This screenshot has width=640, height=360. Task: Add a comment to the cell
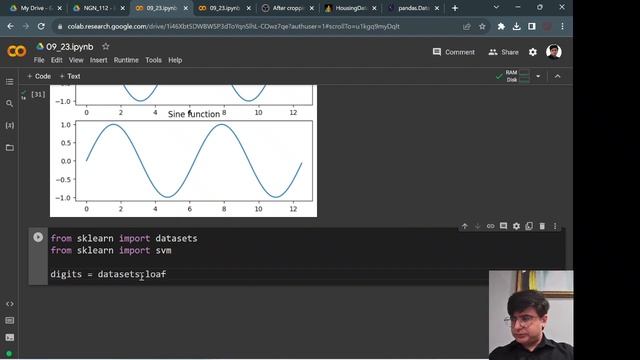tap(503, 226)
